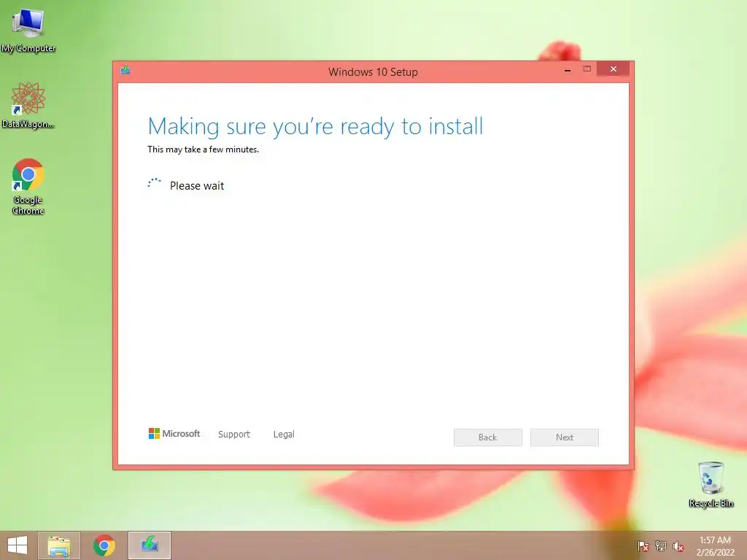Screen dimensions: 747x560
Task: Select the Recycle Bin desktop icon
Action: pyautogui.click(x=711, y=484)
